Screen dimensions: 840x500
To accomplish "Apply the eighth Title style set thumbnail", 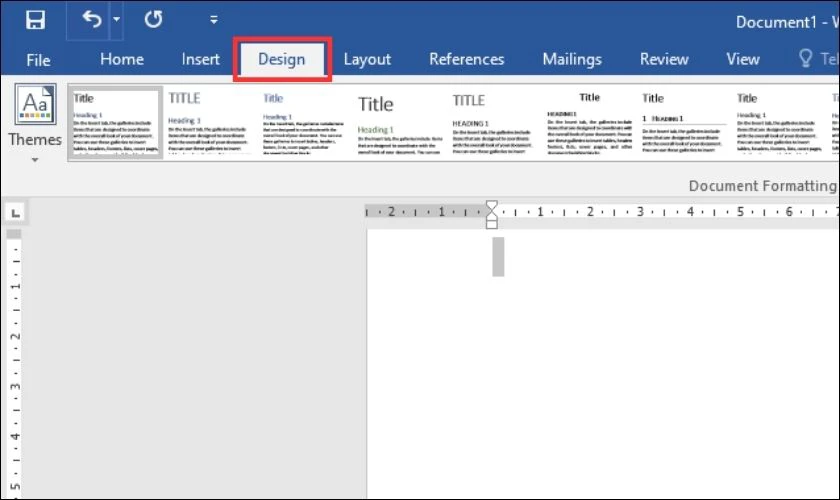I will click(x=779, y=122).
